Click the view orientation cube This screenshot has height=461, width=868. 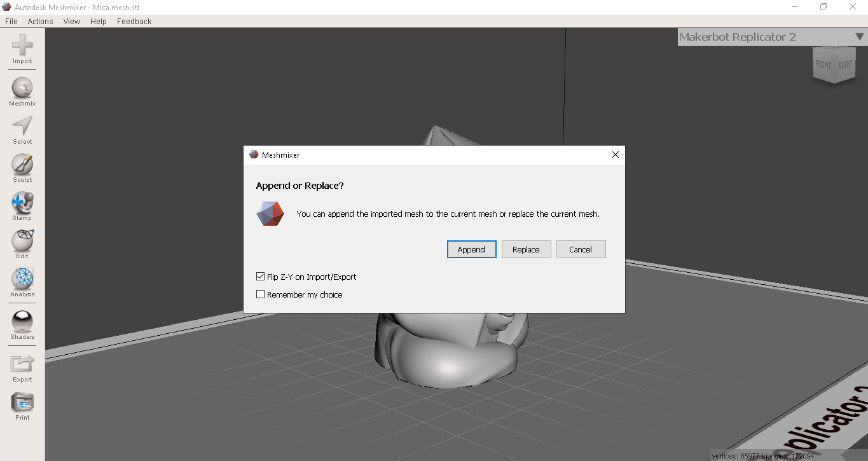(x=833, y=64)
